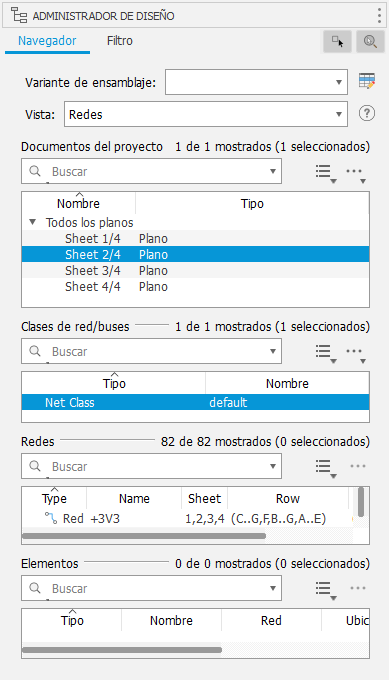Sort elements by Tipo column header
389x680 pixels.
click(72, 620)
